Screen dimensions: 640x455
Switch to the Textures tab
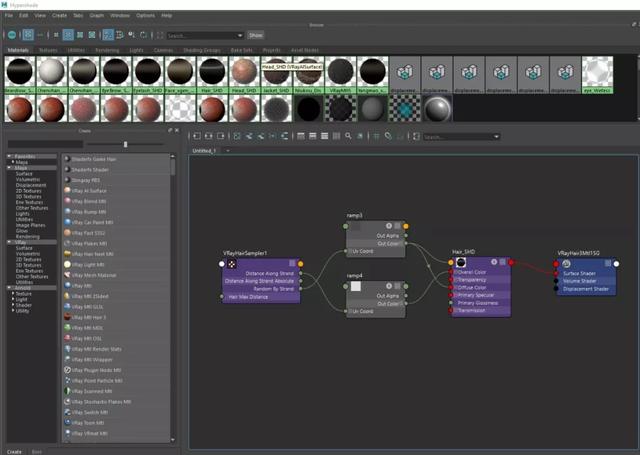point(48,50)
